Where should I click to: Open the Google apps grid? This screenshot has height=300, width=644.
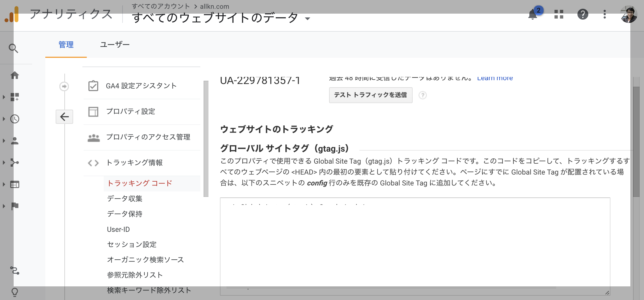[559, 14]
